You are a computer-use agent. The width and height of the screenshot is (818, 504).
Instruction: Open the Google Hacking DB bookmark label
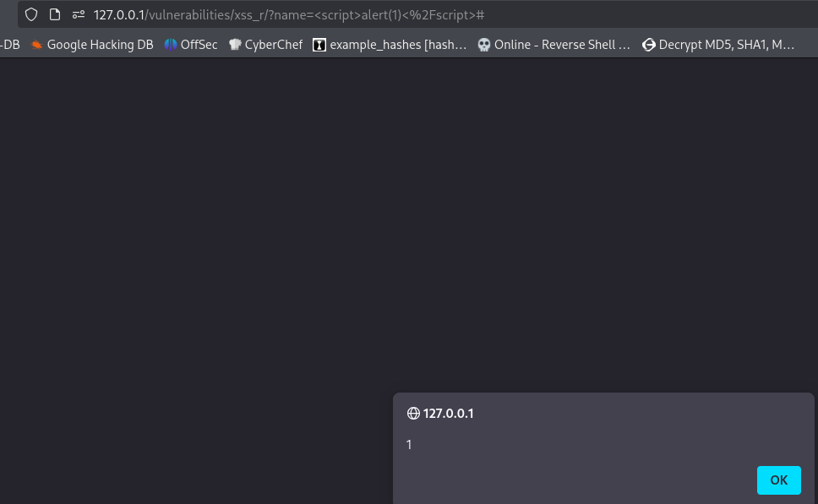coord(100,45)
